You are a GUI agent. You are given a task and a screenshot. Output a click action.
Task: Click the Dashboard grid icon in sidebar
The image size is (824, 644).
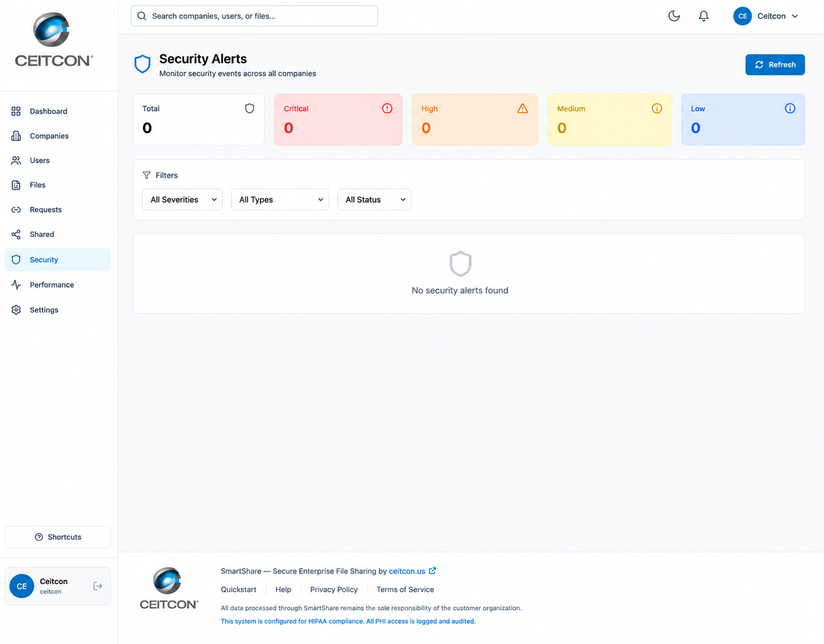(16, 111)
